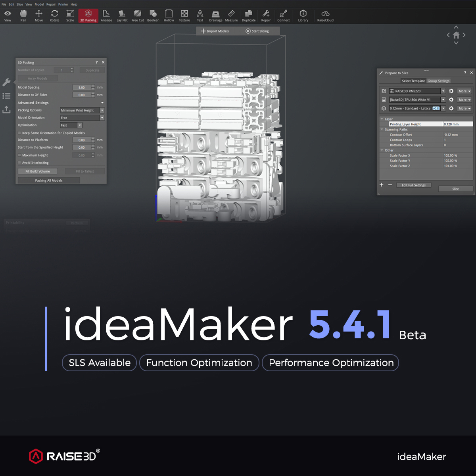The height and width of the screenshot is (476, 476).
Task: Open the Model Orientation dropdown
Action: [82, 118]
